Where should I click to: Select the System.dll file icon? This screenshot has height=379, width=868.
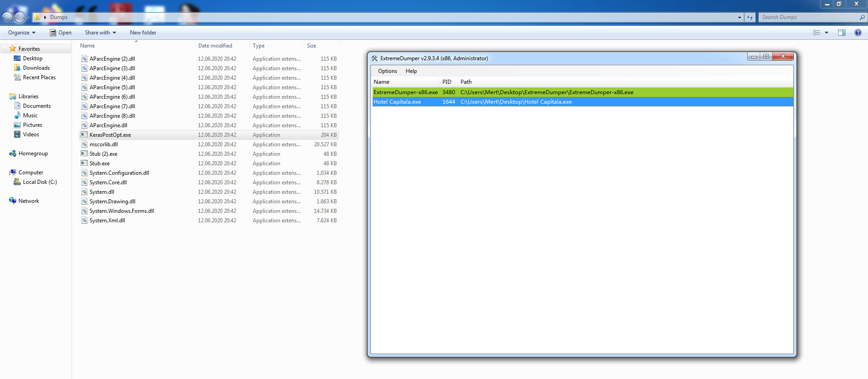[x=84, y=192]
